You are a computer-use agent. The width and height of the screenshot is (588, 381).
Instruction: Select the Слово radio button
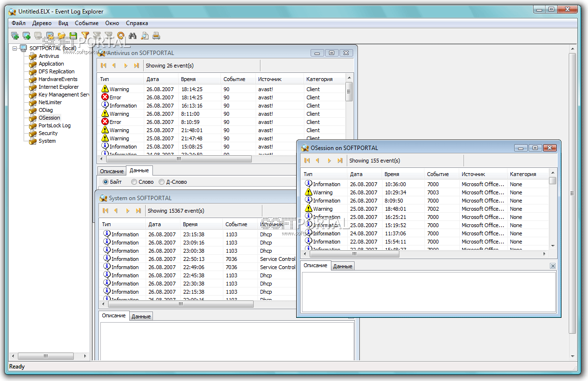tap(134, 182)
